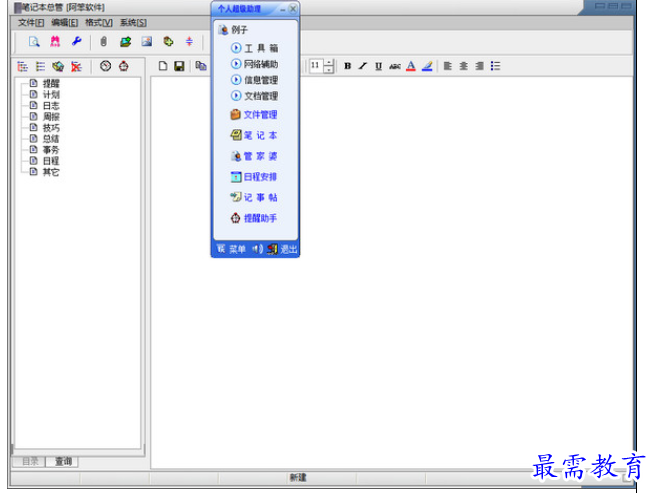This screenshot has width=654, height=498.
Task: Click the red X delete node icon
Action: [x=76, y=66]
